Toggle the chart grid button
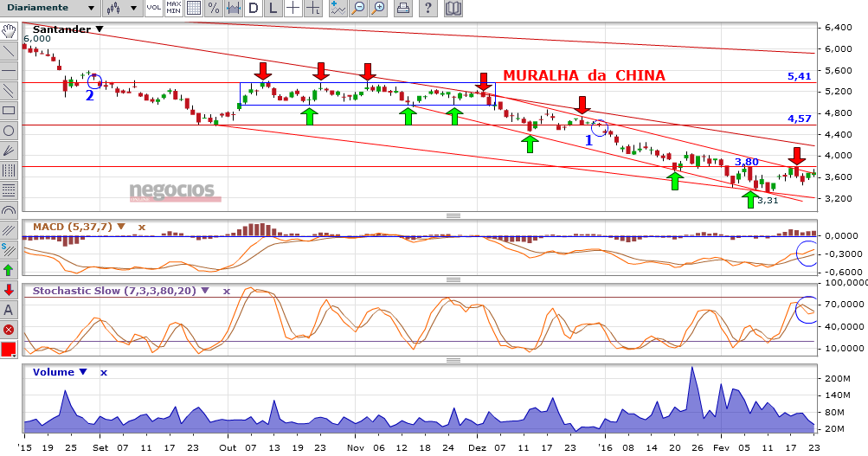This screenshot has width=868, height=456. point(193,8)
